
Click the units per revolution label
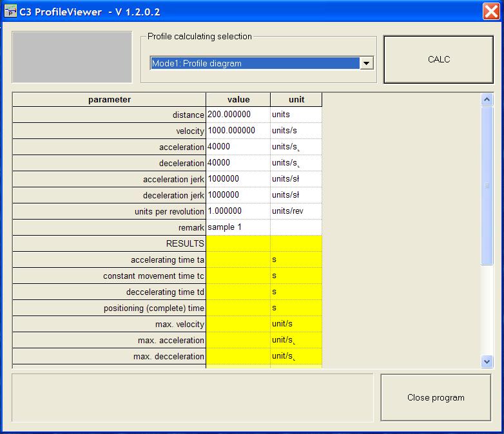coord(110,211)
